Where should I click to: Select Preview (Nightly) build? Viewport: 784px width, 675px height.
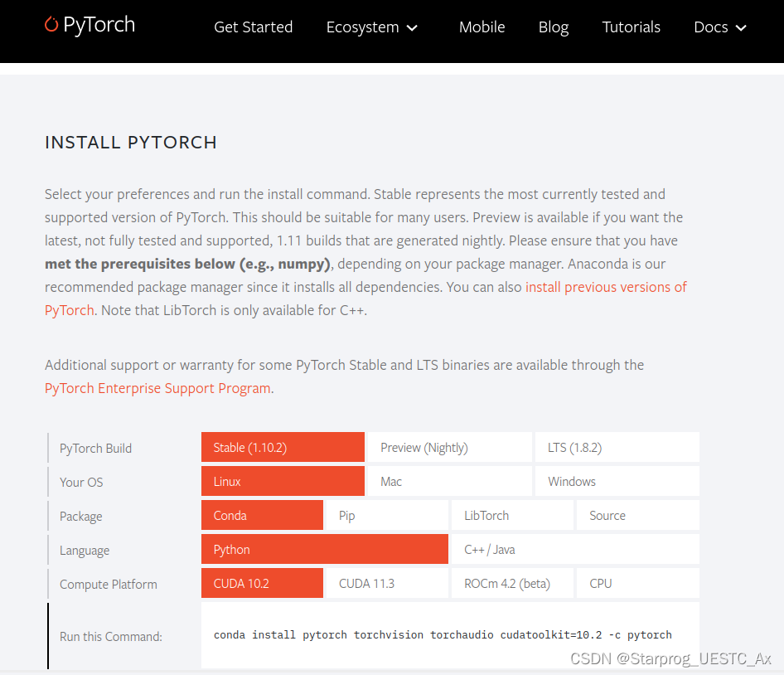click(449, 447)
